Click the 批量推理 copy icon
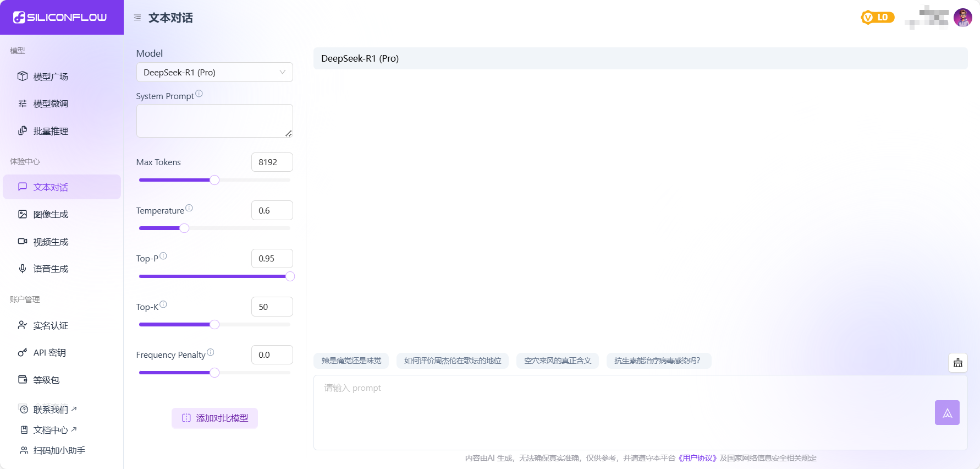The height and width of the screenshot is (469, 980). coord(23,130)
